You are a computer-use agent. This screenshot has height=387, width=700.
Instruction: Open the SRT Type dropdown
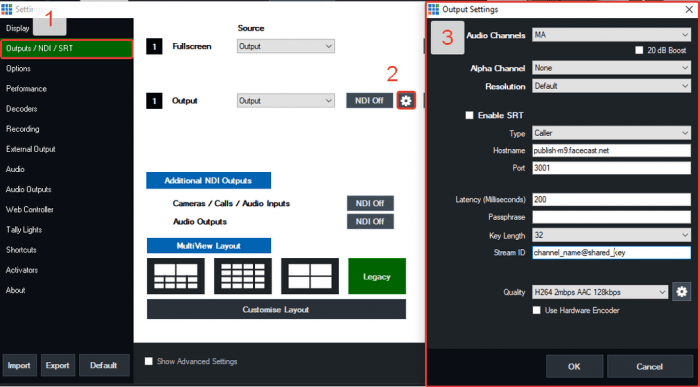point(611,133)
